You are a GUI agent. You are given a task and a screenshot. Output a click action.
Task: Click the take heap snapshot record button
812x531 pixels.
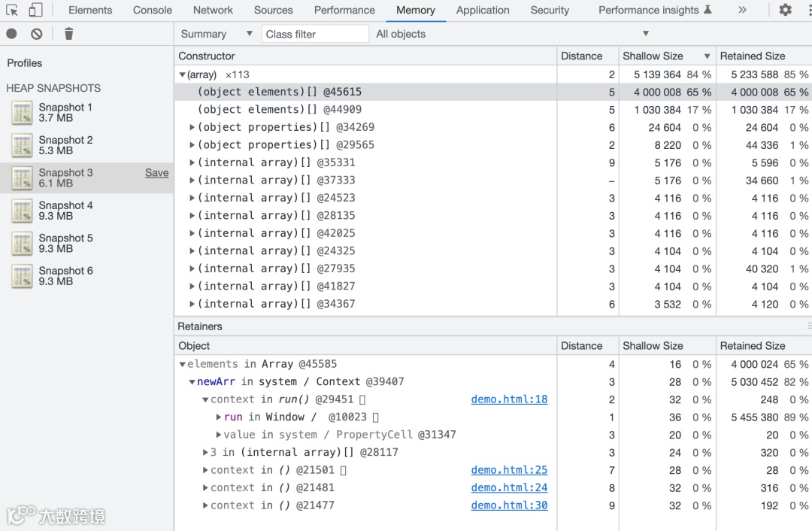click(x=11, y=34)
